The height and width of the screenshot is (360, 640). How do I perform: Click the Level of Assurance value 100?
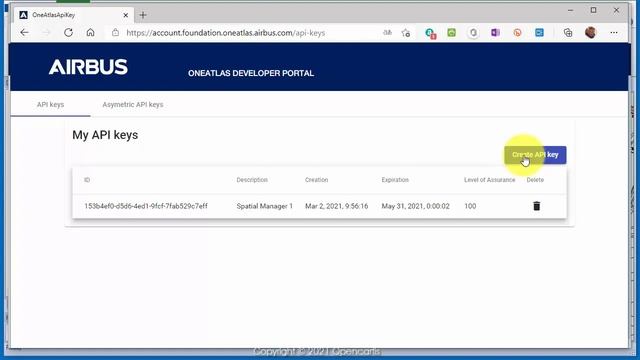point(470,206)
